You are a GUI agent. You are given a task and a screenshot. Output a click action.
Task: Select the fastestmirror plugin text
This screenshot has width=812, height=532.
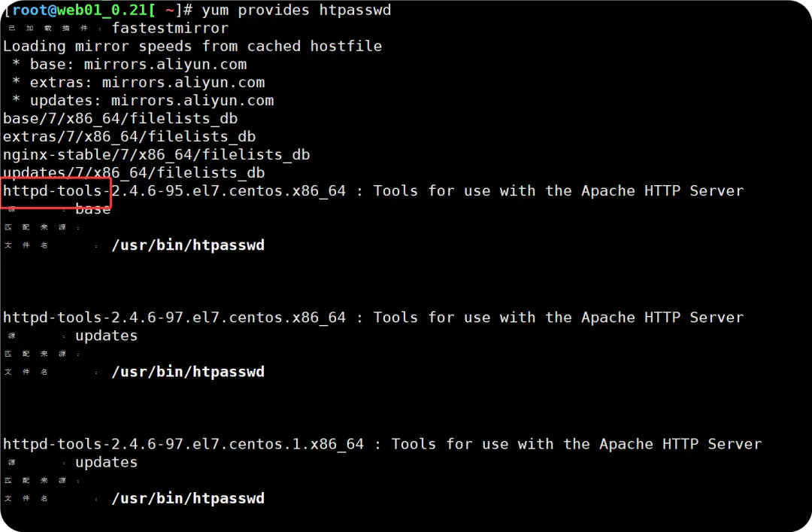coord(170,28)
